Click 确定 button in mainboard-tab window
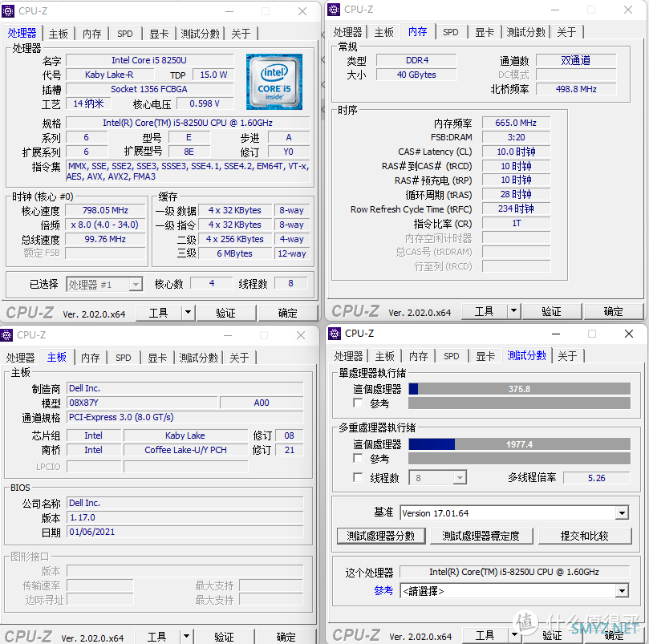 pos(286,637)
